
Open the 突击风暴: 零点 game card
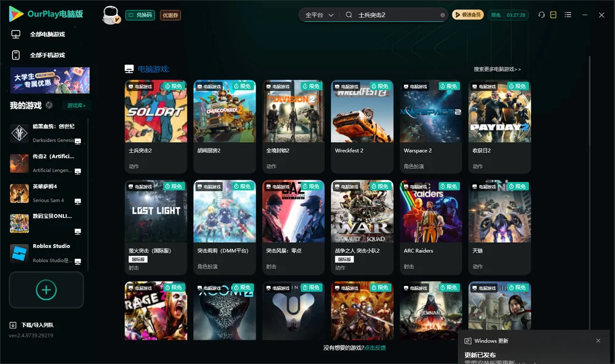tap(293, 228)
